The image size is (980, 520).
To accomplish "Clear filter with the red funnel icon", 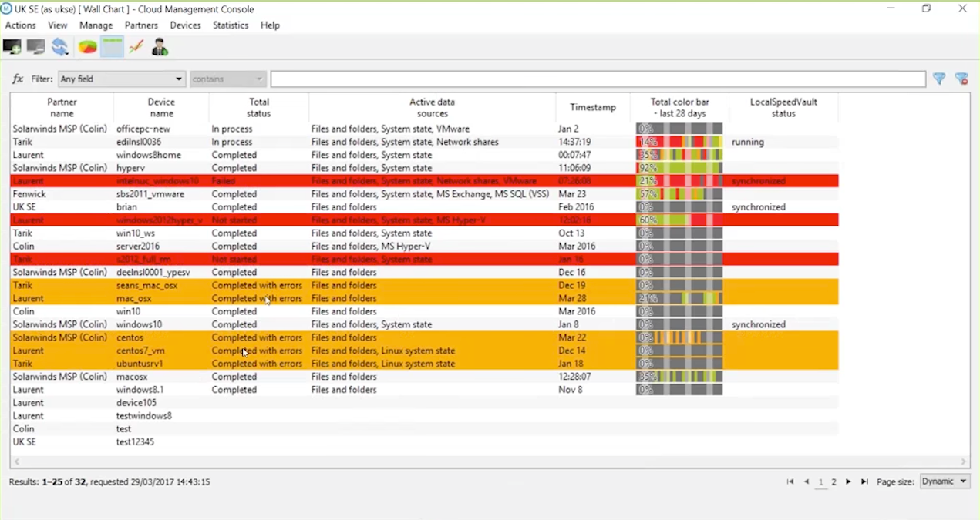I will coord(961,79).
